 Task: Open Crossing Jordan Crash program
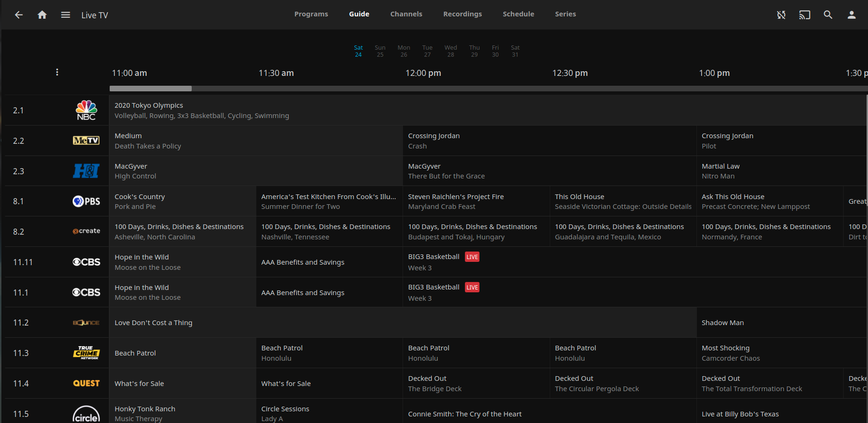tap(550, 141)
